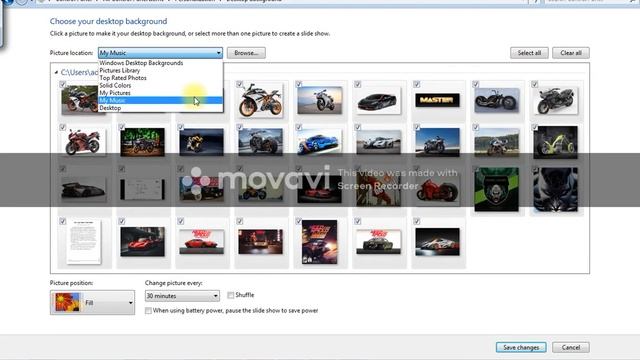Image resolution: width=640 pixels, height=360 pixels.
Task: Select the white motorcycle at sunset thumbnail
Action: click(320, 100)
